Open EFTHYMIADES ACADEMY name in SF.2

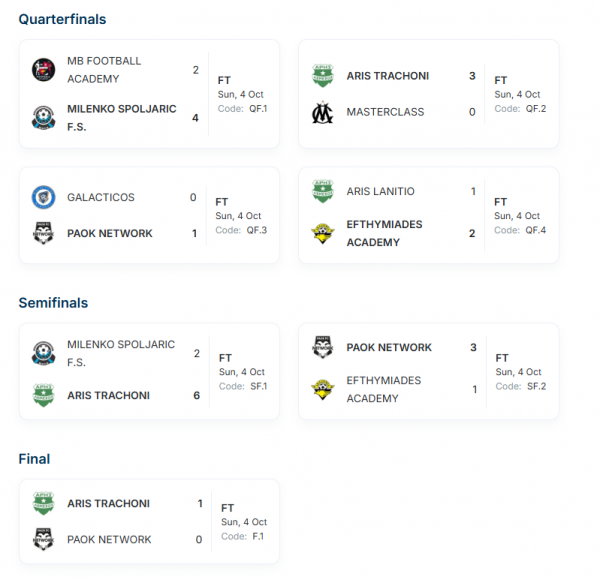tap(384, 389)
